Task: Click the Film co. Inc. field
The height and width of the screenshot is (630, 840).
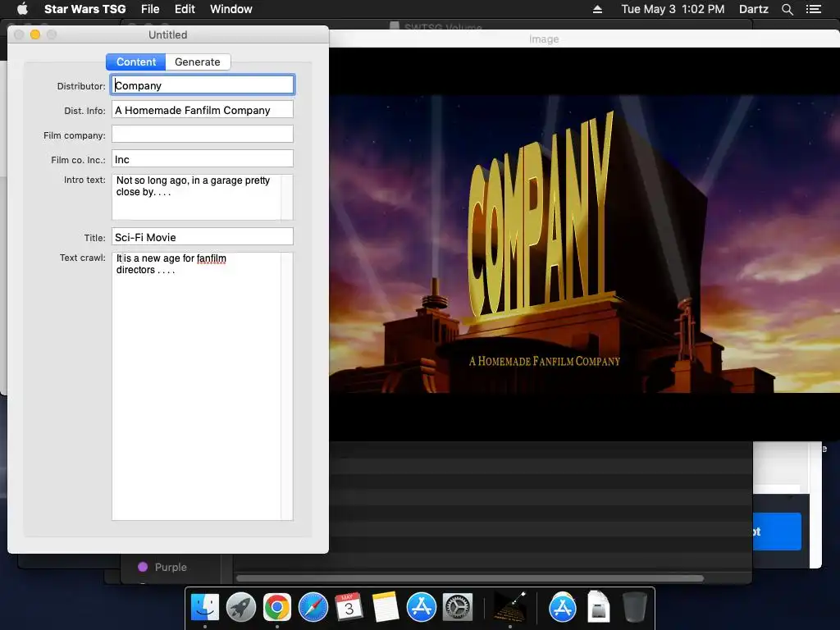Action: point(203,159)
